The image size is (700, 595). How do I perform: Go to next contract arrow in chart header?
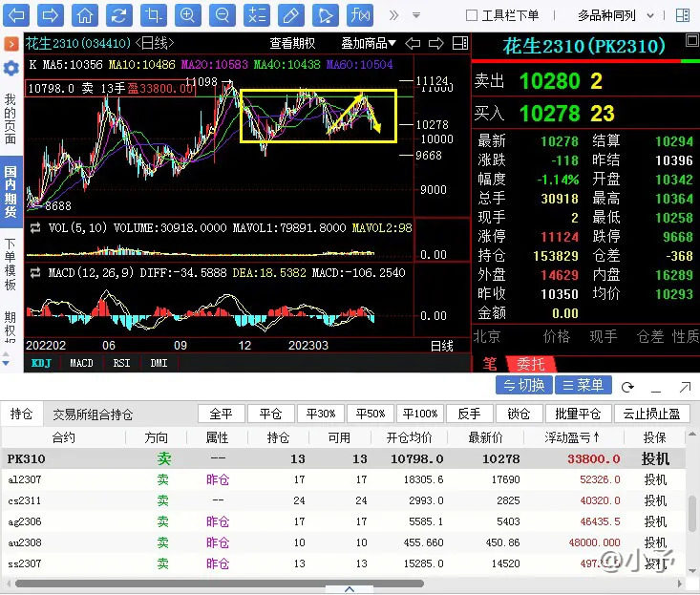coord(436,43)
